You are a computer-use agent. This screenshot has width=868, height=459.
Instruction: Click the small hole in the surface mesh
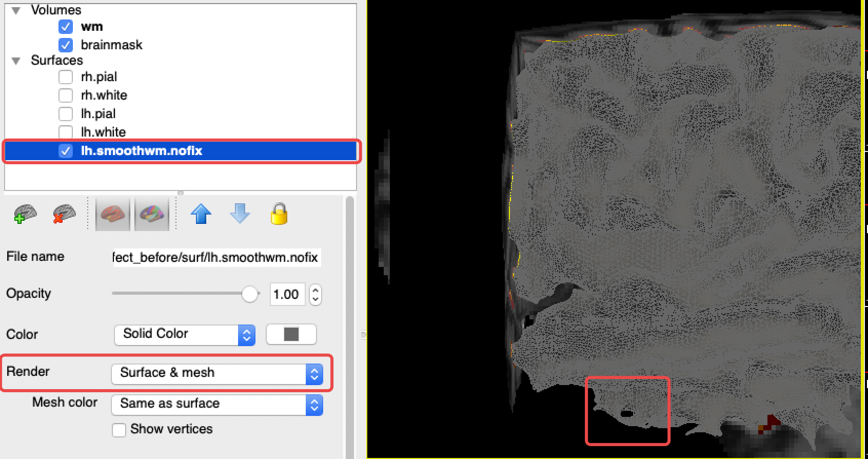pyautogui.click(x=627, y=413)
